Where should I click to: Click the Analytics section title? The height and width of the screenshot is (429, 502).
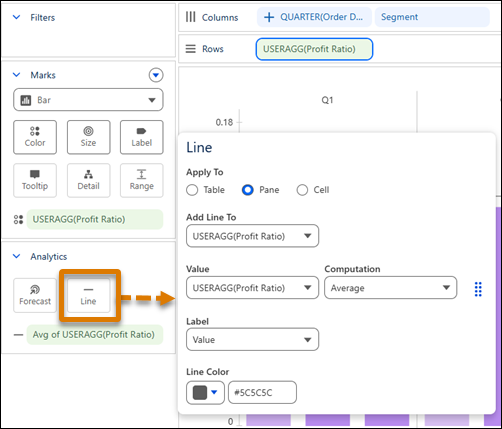coord(49,257)
